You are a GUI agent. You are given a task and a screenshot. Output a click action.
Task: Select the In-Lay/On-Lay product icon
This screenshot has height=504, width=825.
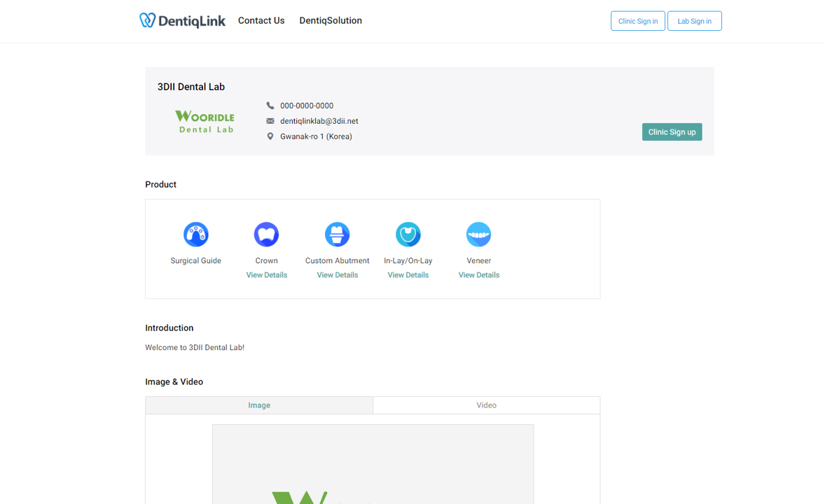point(408,234)
